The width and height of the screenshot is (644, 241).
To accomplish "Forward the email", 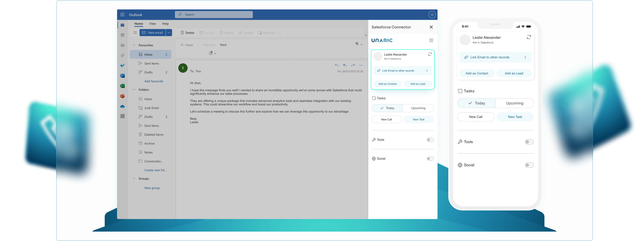I will coord(353,65).
